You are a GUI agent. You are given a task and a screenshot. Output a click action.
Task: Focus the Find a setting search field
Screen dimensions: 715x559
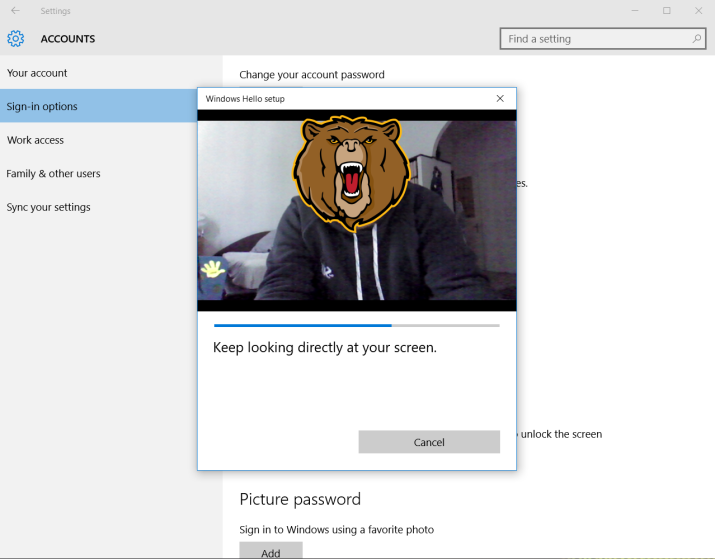click(595, 39)
